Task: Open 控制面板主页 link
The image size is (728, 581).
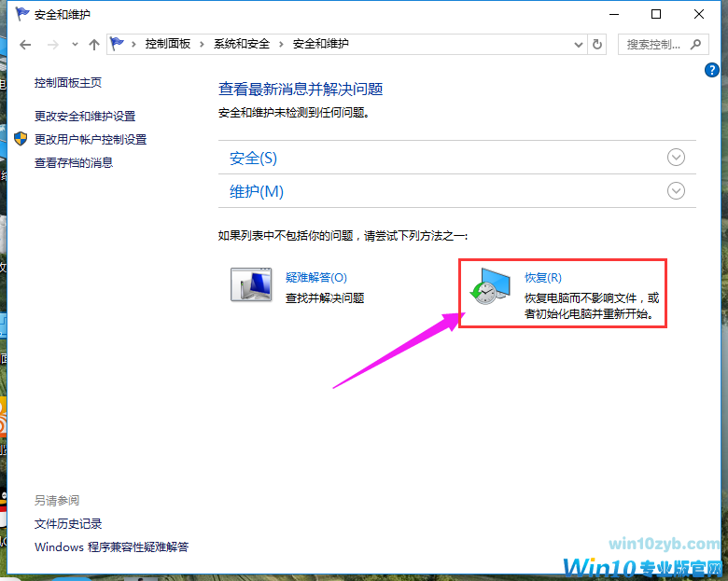Action: 68,83
